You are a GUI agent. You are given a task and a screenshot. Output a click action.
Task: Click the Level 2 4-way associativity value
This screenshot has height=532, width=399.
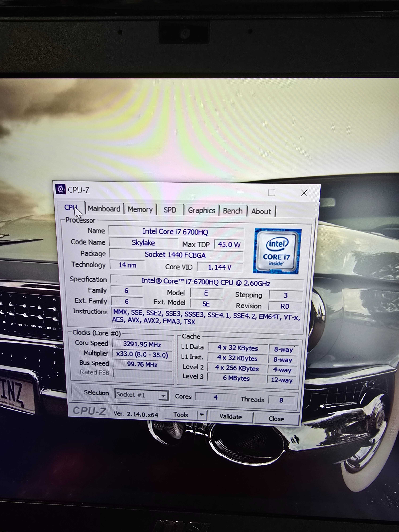[282, 370]
